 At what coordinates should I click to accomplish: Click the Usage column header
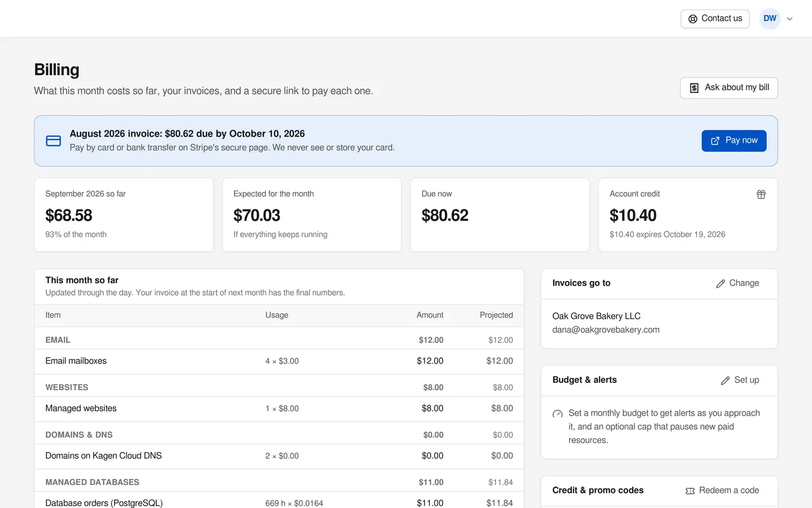tap(277, 316)
